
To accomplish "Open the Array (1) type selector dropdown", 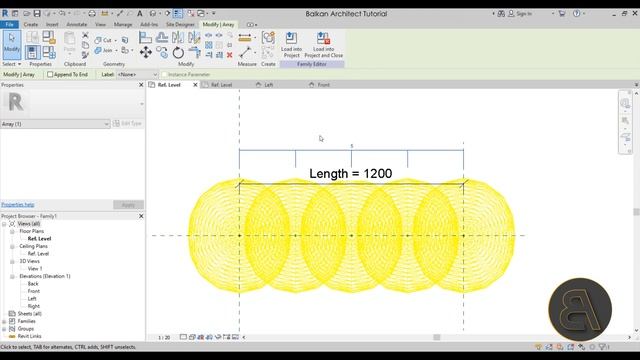I will click(55, 124).
